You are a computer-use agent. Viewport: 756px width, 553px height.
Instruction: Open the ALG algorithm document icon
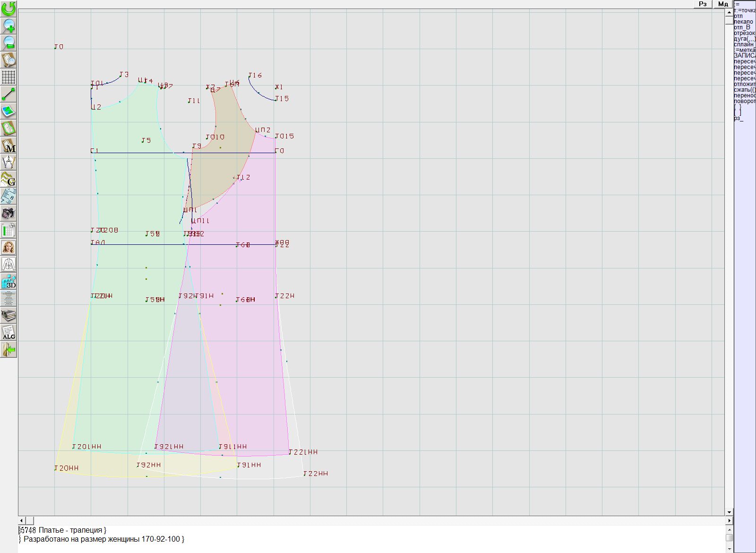point(9,332)
